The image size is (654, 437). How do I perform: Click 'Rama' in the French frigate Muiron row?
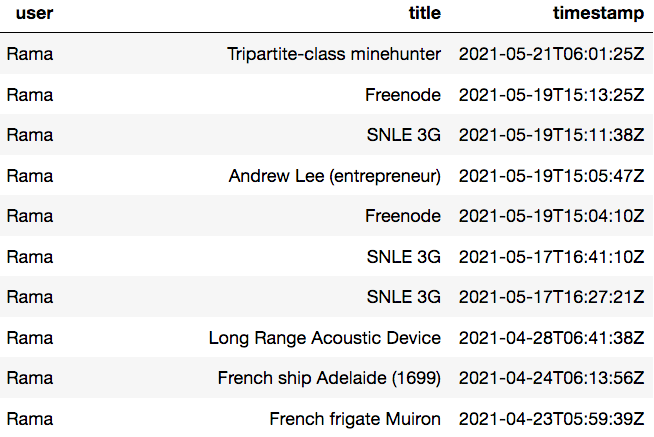tap(30, 419)
